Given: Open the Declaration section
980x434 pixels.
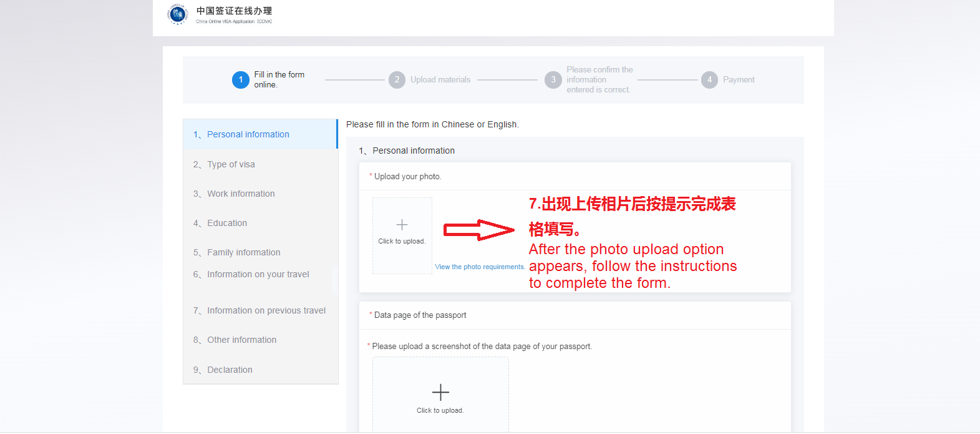Looking at the screenshot, I should [x=260, y=370].
